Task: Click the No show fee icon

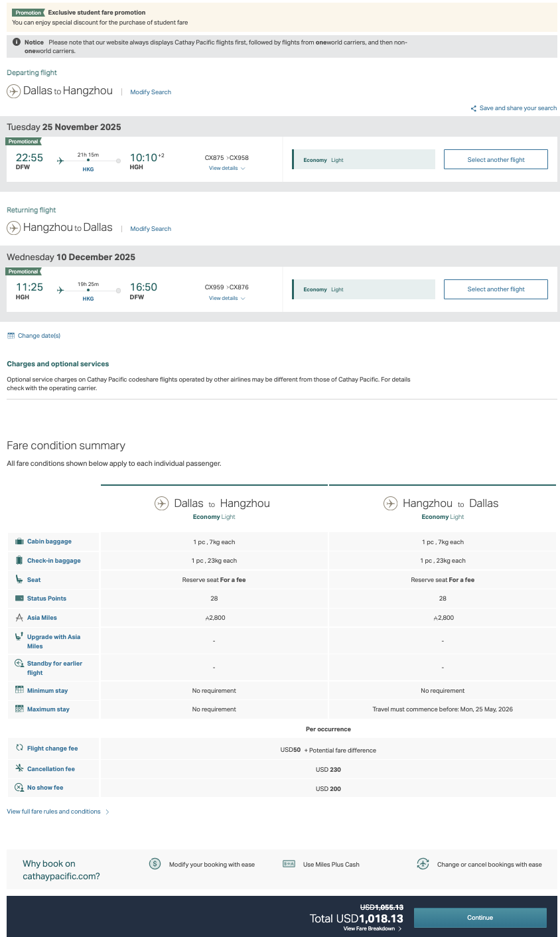Action: [x=20, y=788]
